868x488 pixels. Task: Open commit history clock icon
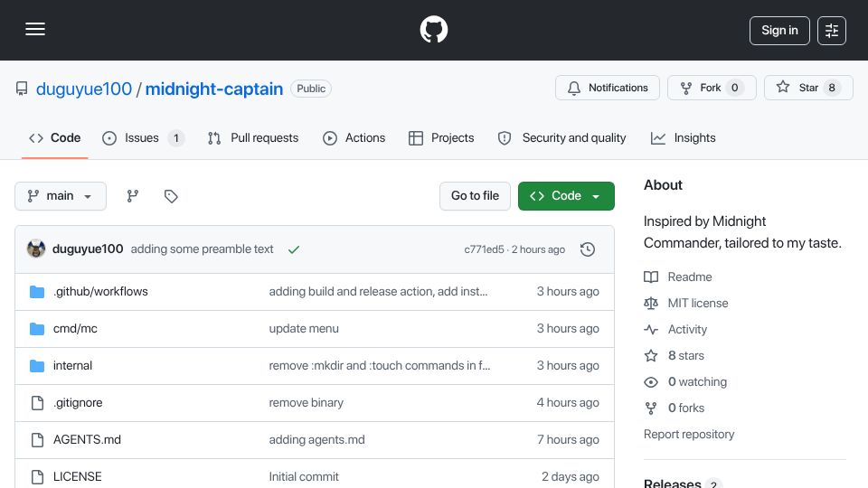point(588,249)
